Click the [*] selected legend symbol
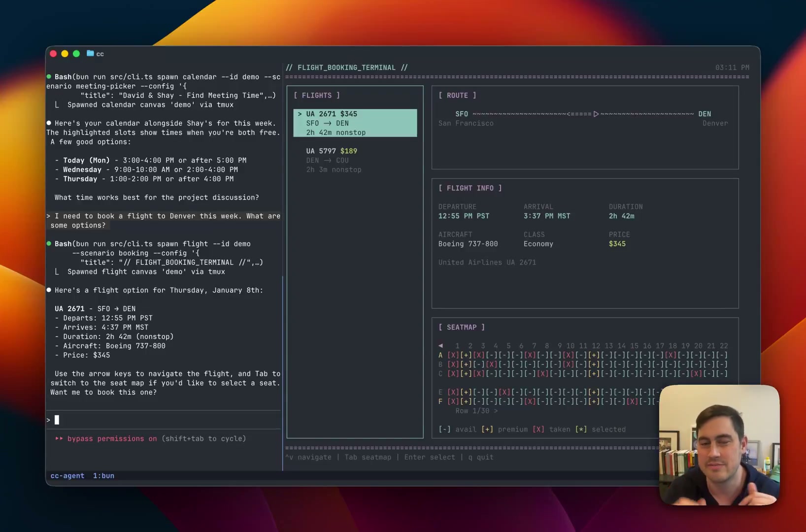806x532 pixels. tap(581, 429)
